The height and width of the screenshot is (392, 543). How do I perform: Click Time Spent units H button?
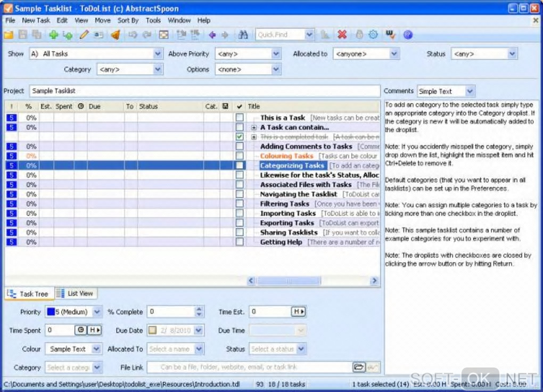[x=94, y=330]
